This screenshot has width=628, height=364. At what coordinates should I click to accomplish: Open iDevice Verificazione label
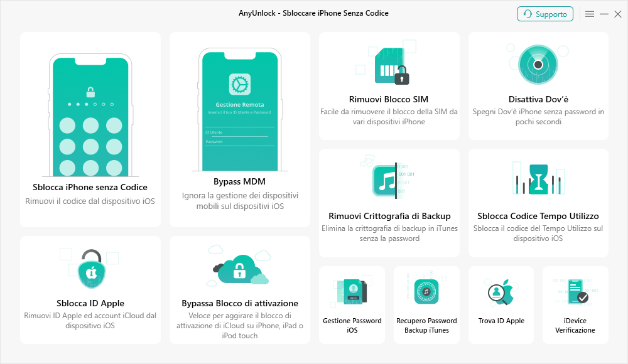click(575, 325)
